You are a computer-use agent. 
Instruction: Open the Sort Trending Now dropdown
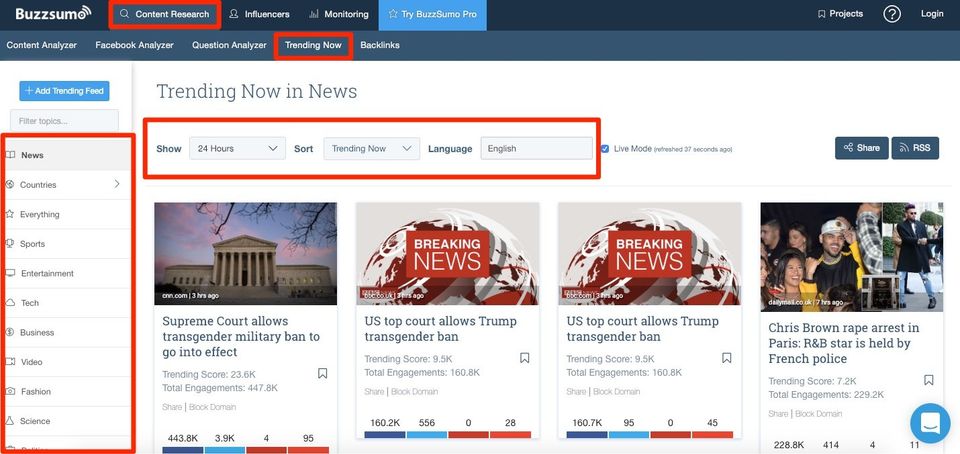(x=372, y=148)
